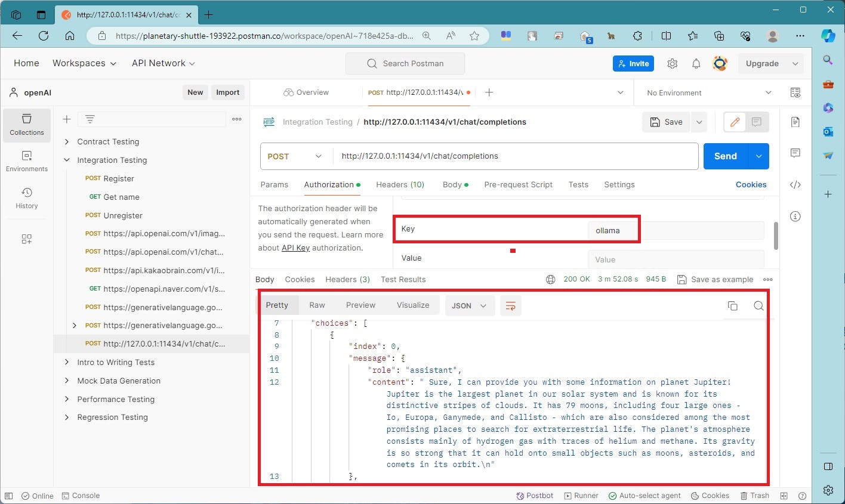
Task: Open the Workspaces dropdown menu
Action: tap(84, 63)
